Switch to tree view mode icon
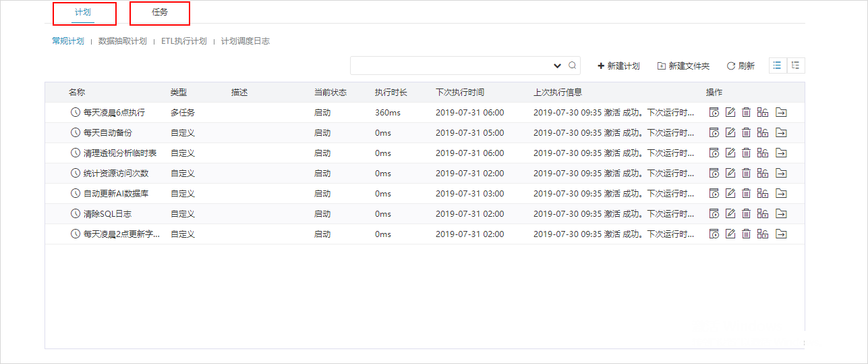This screenshot has width=868, height=364. (x=796, y=66)
